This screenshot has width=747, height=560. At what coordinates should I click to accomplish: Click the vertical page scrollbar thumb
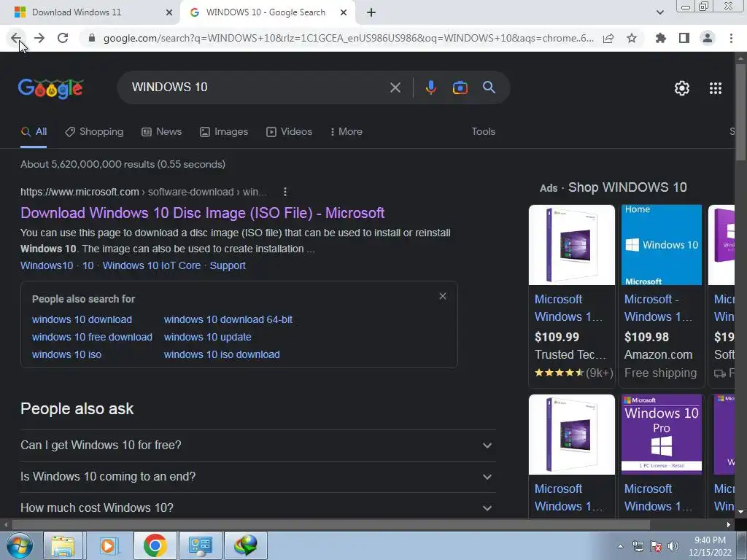(x=740, y=112)
